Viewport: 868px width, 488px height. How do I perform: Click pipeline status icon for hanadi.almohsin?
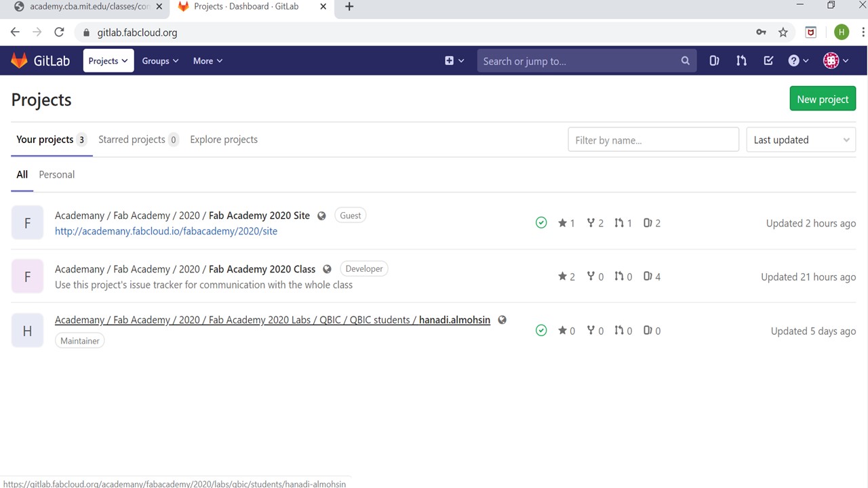tap(541, 330)
